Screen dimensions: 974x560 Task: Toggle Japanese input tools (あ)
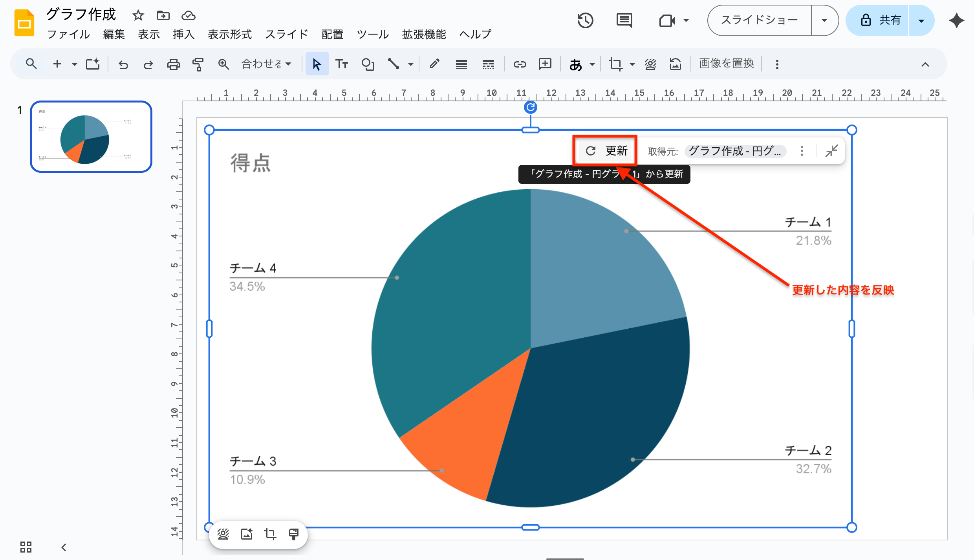tap(576, 64)
